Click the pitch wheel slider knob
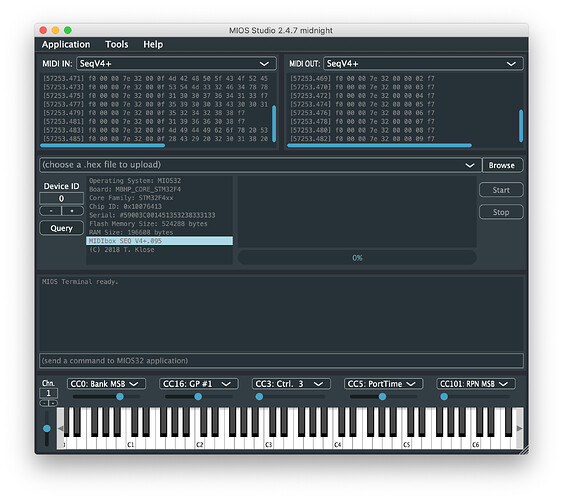This screenshot has height=500, width=562. (47, 428)
